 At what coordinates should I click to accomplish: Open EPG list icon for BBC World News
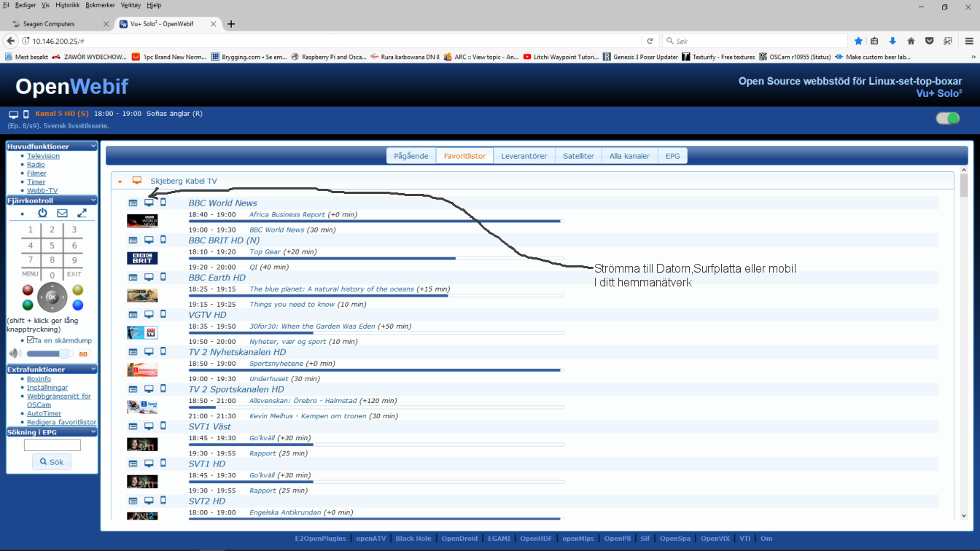click(133, 203)
